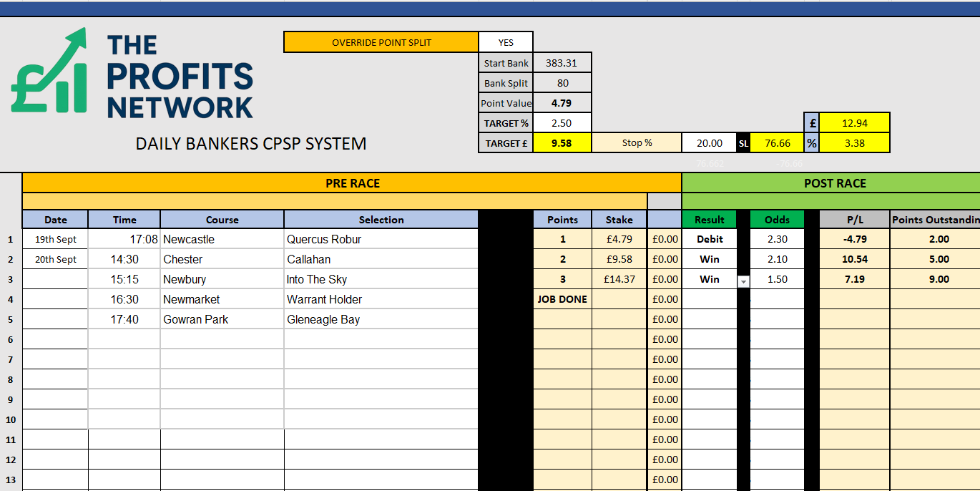Select the yellow SL value 76.66
This screenshot has width=980, height=491.
coord(778,143)
